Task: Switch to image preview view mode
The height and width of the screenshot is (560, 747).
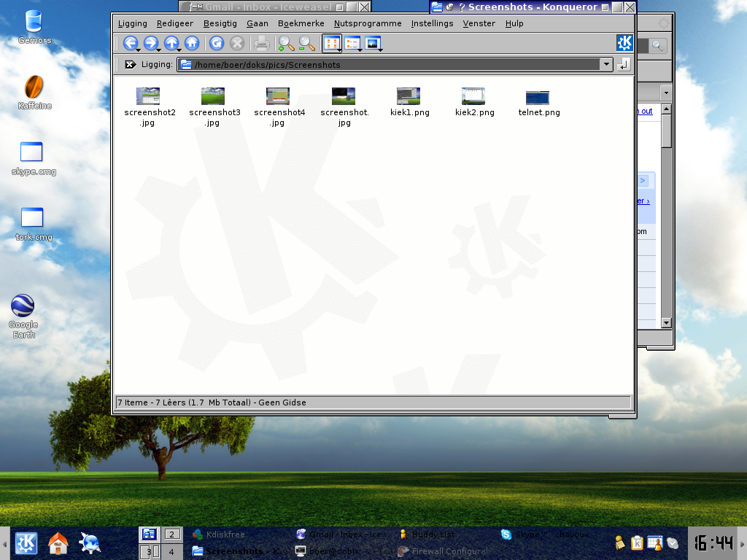Action: pos(373,44)
